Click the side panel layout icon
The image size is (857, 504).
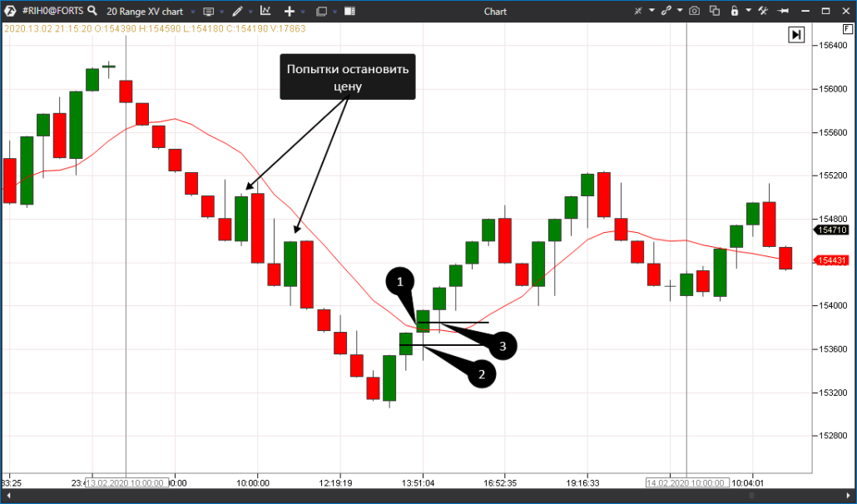349,12
